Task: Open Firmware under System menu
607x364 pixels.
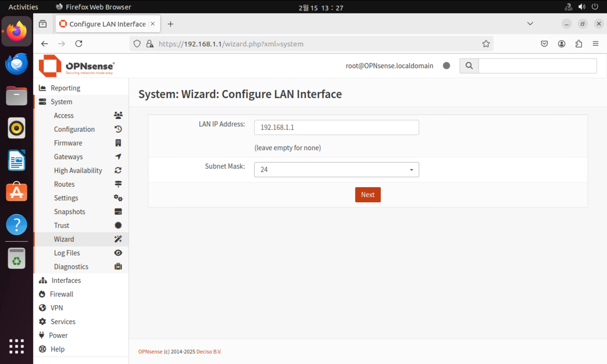Action: pyautogui.click(x=68, y=143)
